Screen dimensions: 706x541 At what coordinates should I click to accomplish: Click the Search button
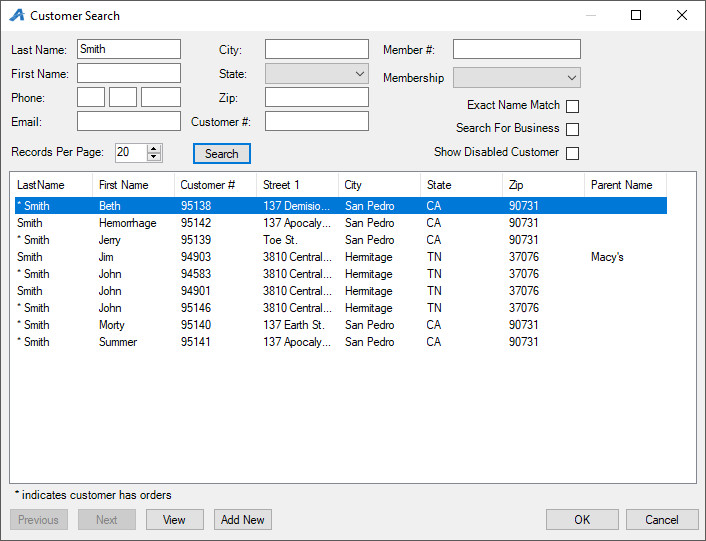click(222, 153)
